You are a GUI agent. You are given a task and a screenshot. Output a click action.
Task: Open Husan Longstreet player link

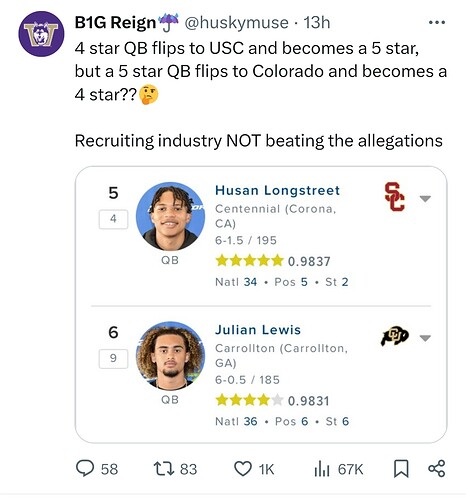(x=277, y=191)
